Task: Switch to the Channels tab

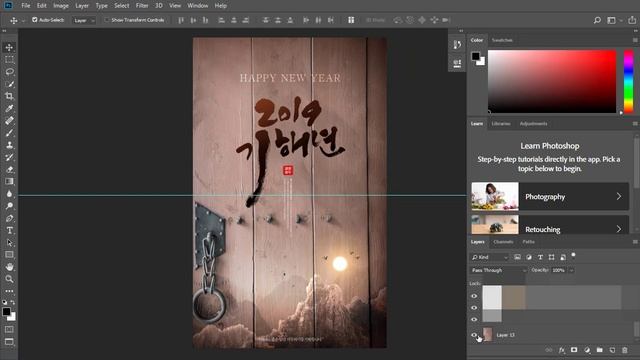Action: (x=503, y=242)
